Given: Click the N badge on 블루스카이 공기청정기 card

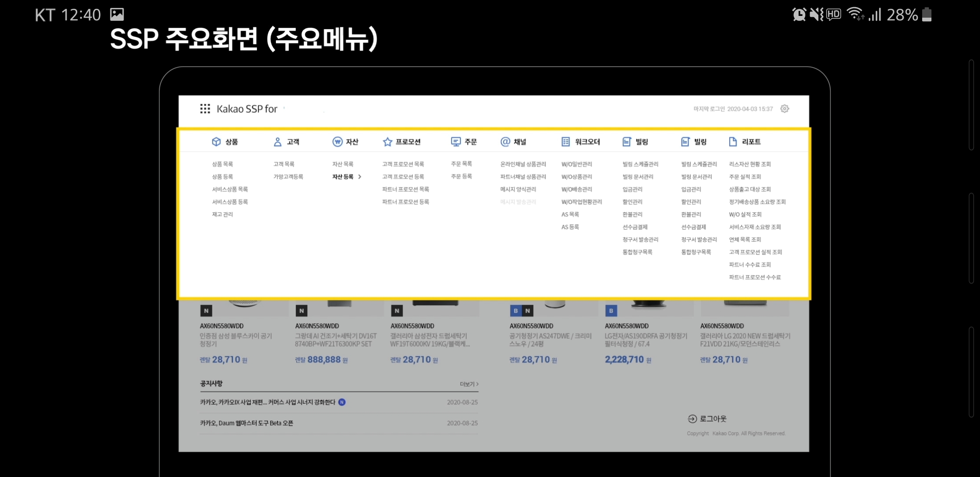Looking at the screenshot, I should point(206,311).
